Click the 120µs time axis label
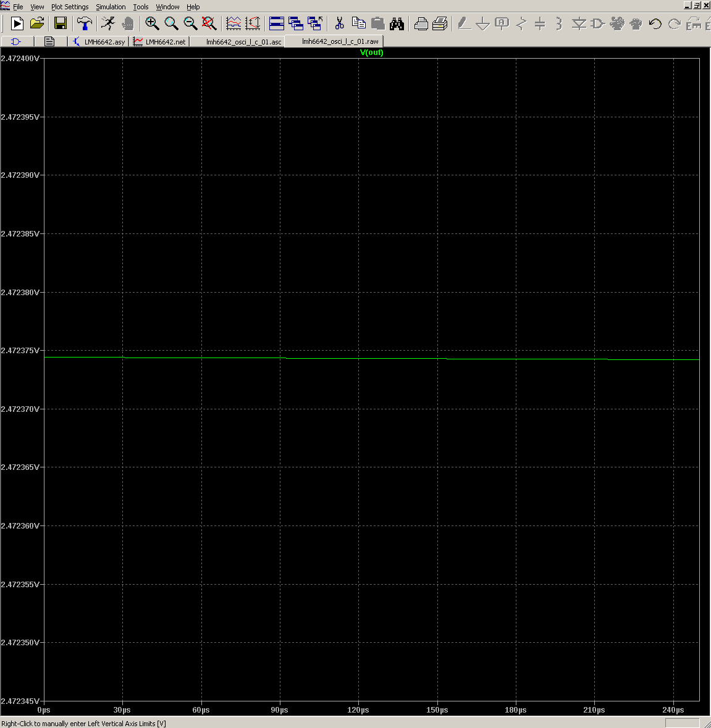The height and width of the screenshot is (728, 711). click(358, 710)
